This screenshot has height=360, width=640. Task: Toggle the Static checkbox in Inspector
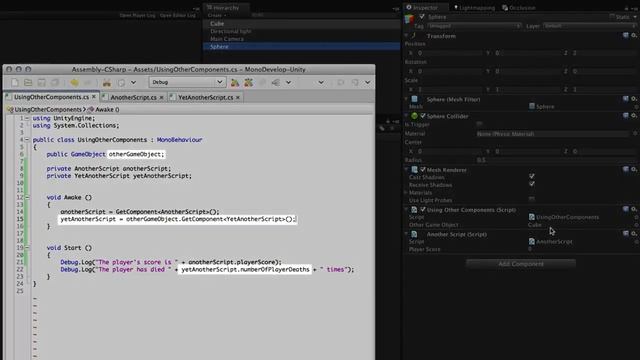coord(612,17)
